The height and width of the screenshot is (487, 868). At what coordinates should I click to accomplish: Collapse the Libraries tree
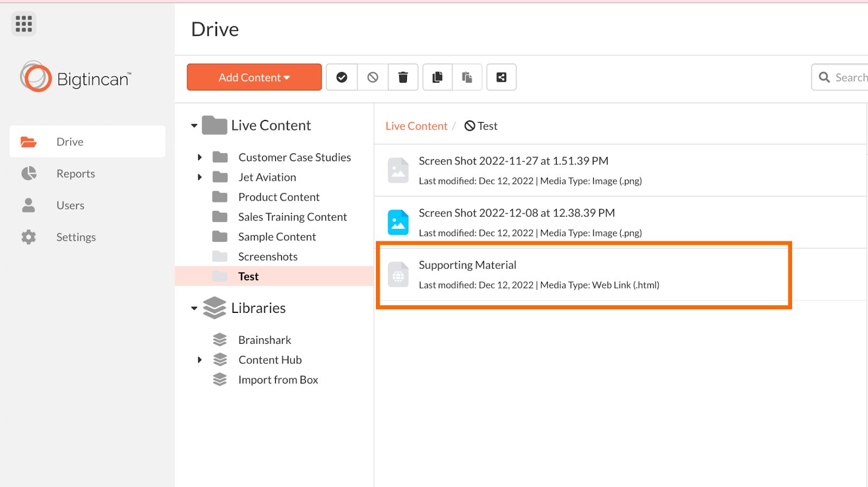194,309
